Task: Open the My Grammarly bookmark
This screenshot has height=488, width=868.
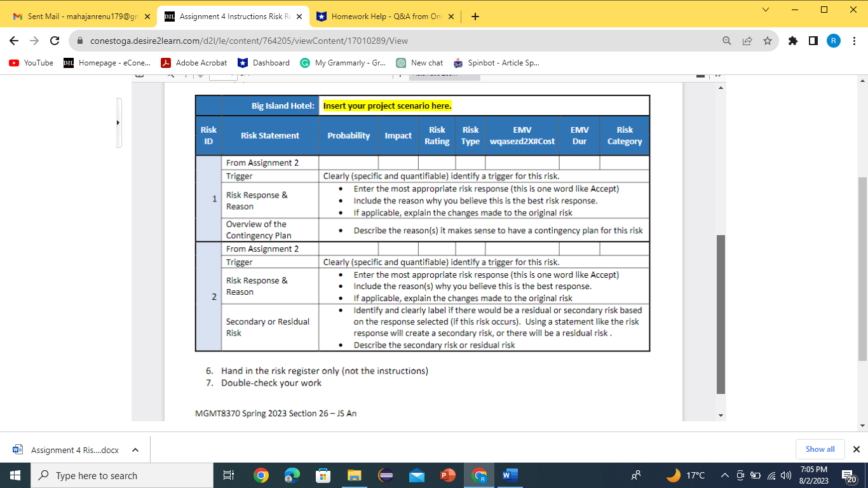Action: pos(343,63)
